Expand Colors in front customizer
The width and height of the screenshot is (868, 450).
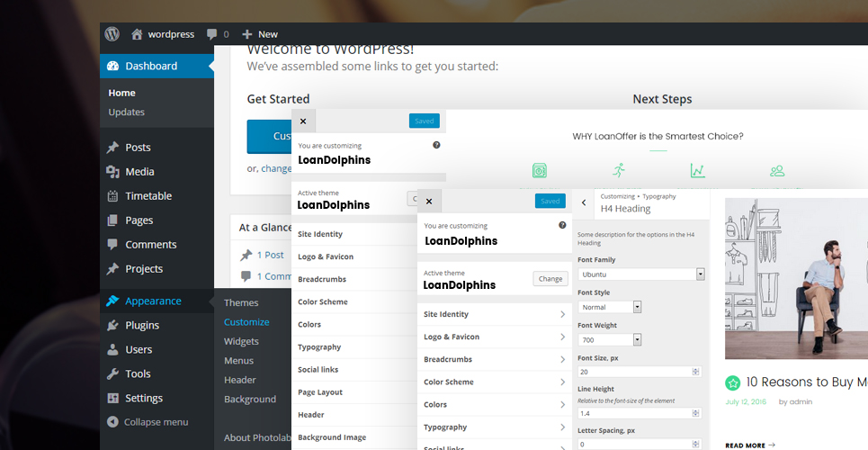coord(495,405)
